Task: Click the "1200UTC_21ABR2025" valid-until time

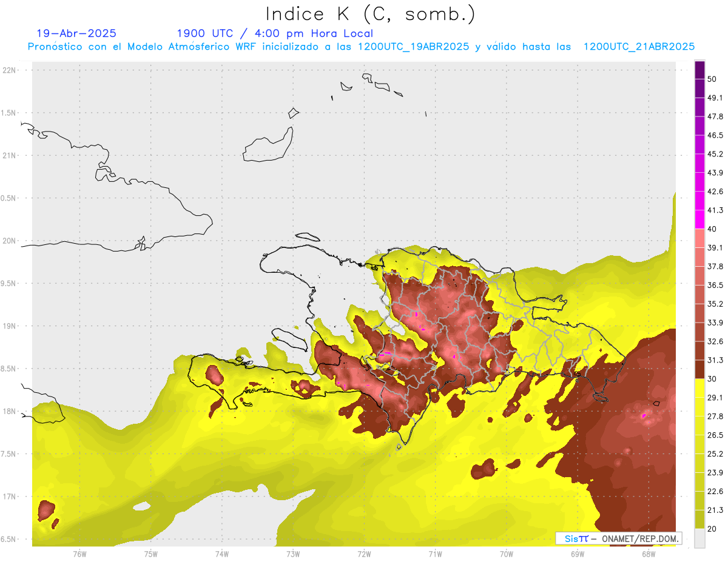Action: 639,47
